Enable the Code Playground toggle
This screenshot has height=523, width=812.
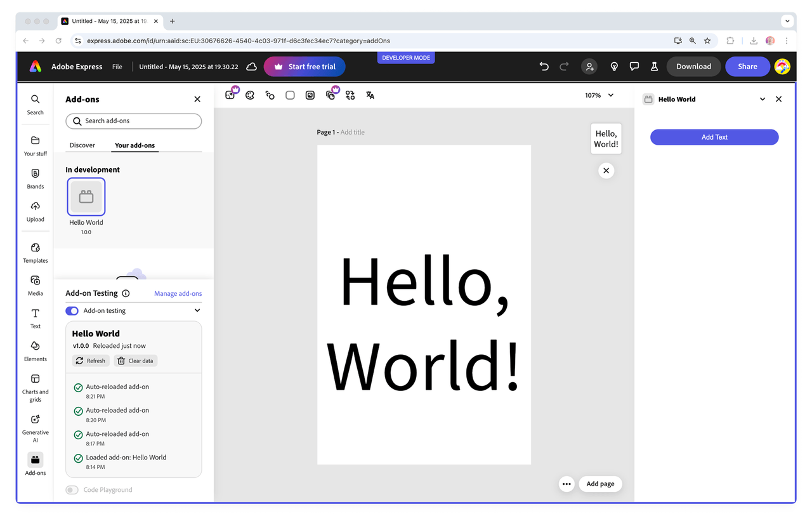pyautogui.click(x=72, y=490)
